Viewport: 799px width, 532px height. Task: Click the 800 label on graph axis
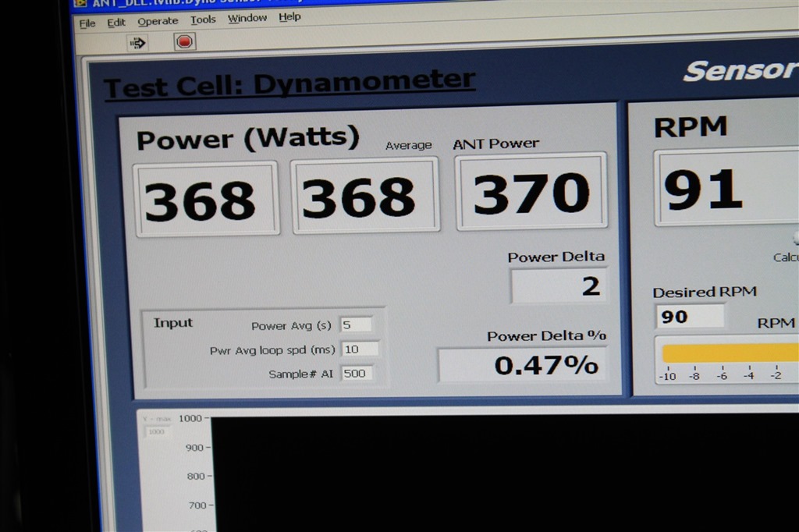coord(196,477)
